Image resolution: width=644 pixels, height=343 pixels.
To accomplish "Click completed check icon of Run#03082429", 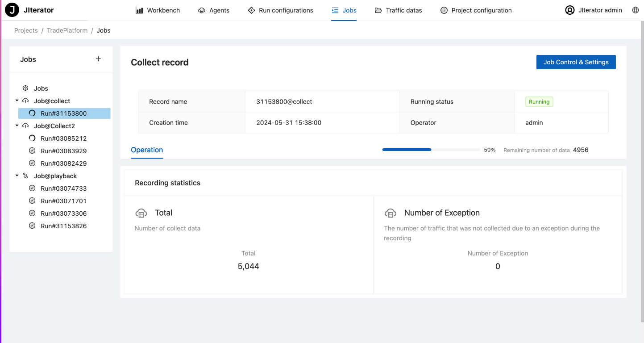I will tap(32, 163).
